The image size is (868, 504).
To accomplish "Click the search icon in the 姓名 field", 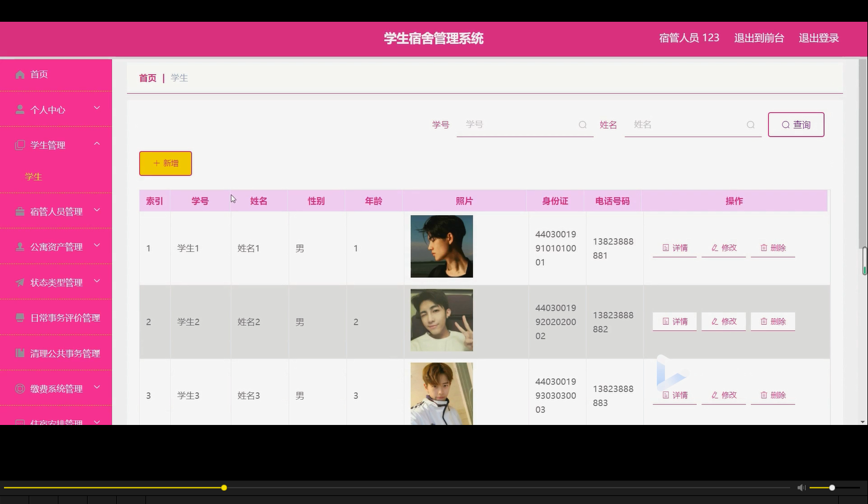I will (751, 125).
